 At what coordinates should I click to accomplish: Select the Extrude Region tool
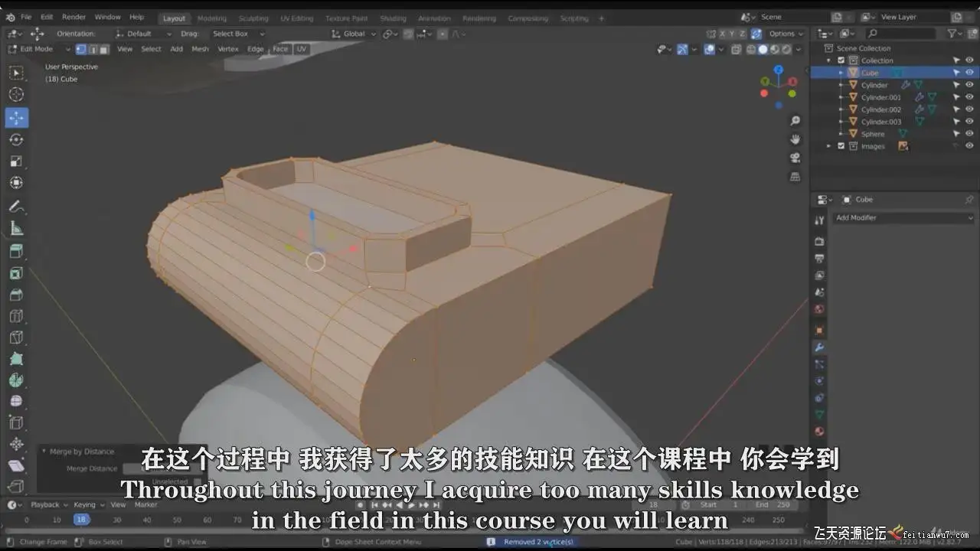pyautogui.click(x=16, y=251)
